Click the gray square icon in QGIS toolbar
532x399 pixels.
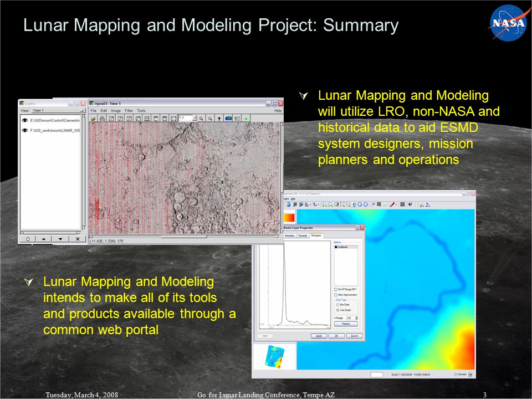(x=402, y=204)
